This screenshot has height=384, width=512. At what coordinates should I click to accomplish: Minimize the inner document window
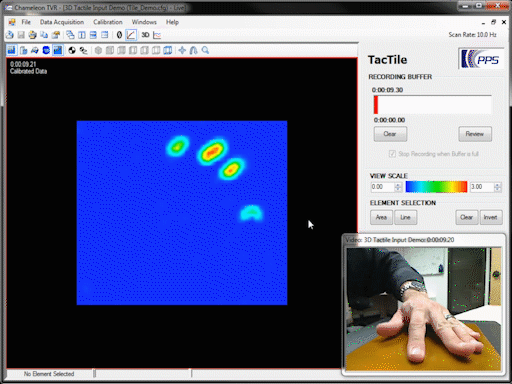[483, 22]
